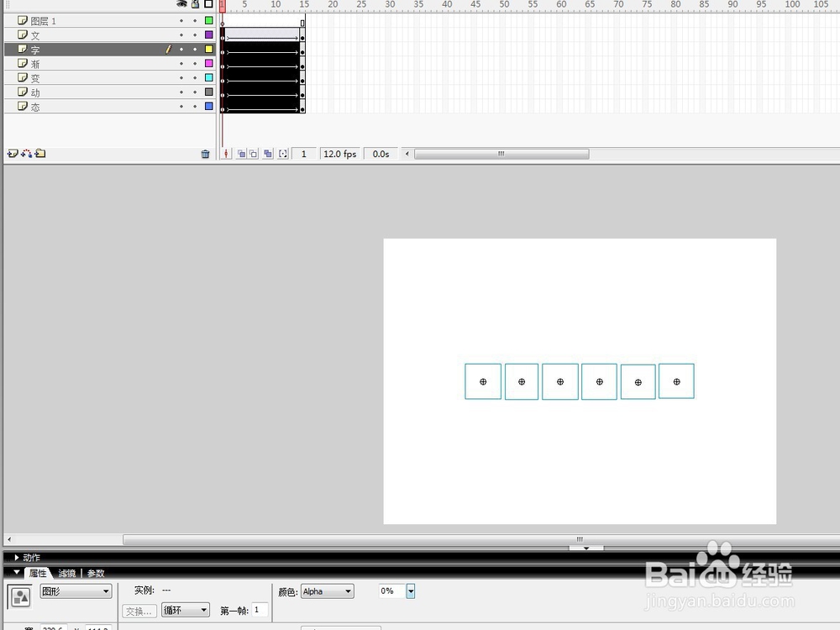Click page icon of layer 态

pyautogui.click(x=23, y=106)
